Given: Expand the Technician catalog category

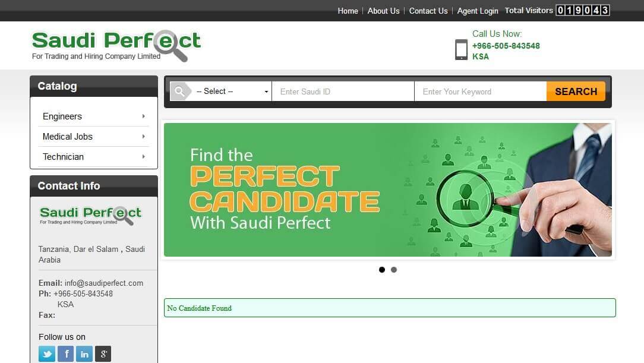Looking at the screenshot, I should (x=93, y=157).
